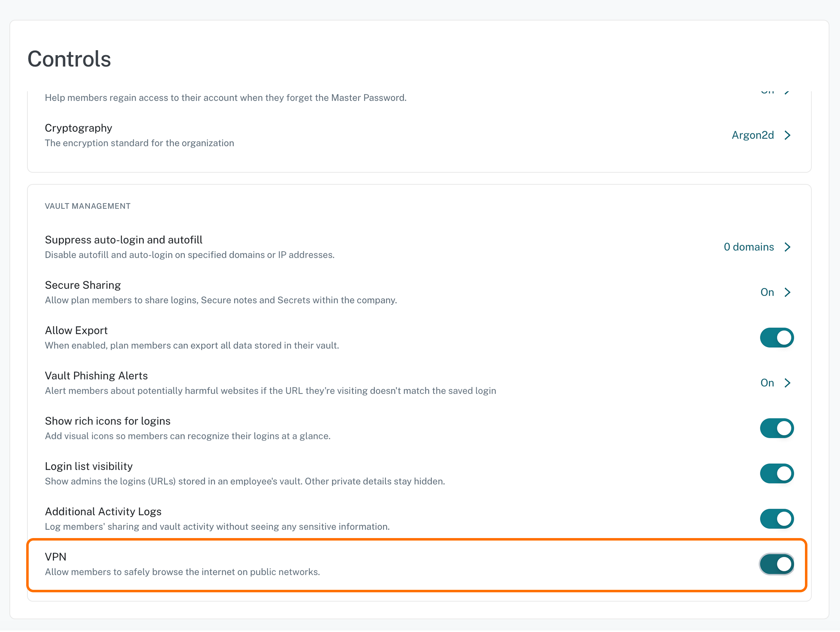This screenshot has height=632, width=840.
Task: Click partially hidden account recovery chevron
Action: [x=788, y=93]
